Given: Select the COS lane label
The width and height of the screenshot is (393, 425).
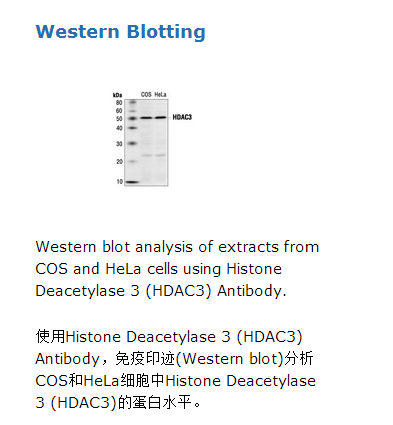Looking at the screenshot, I should click(146, 95).
